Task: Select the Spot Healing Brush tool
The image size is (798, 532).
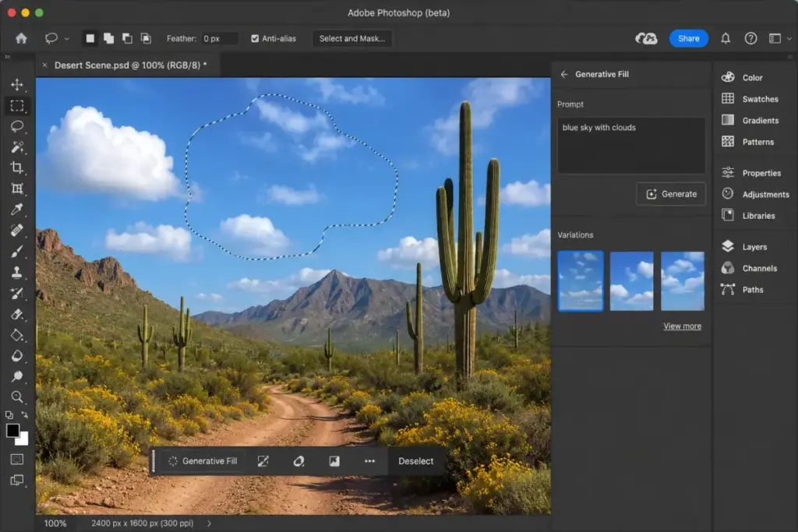Action: [x=17, y=231]
